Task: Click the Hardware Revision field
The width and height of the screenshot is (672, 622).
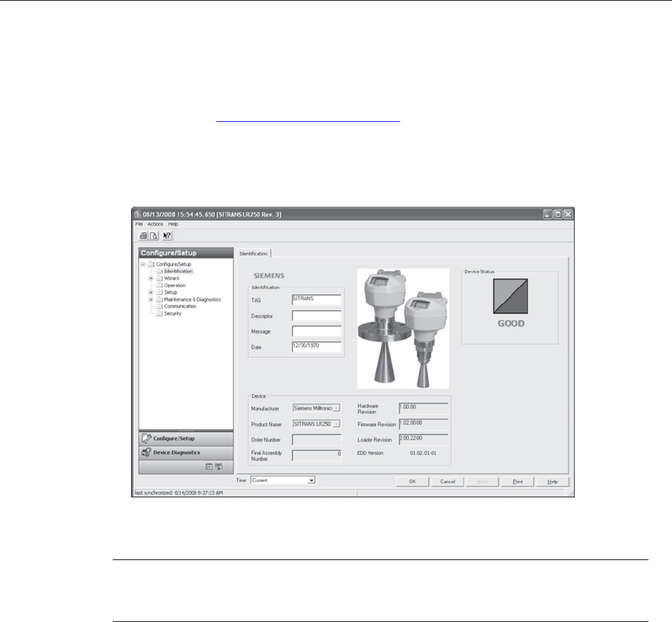Action: 424,408
